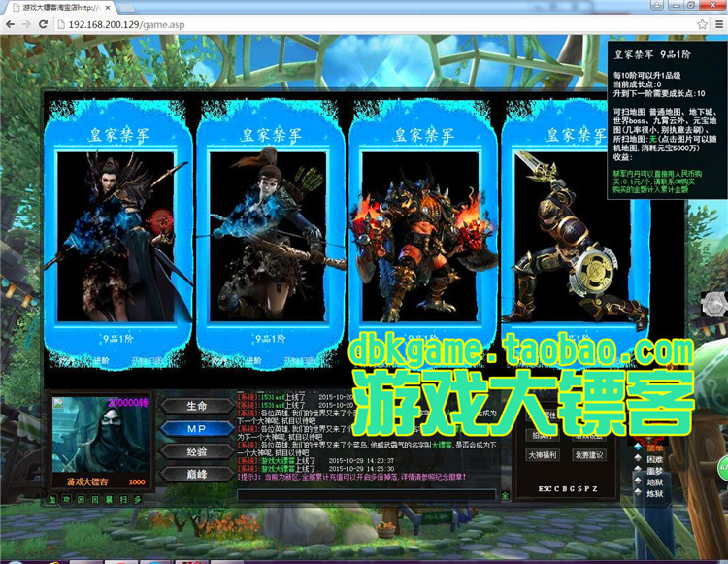Open the 大神福利 button
728x564 pixels.
(x=543, y=455)
